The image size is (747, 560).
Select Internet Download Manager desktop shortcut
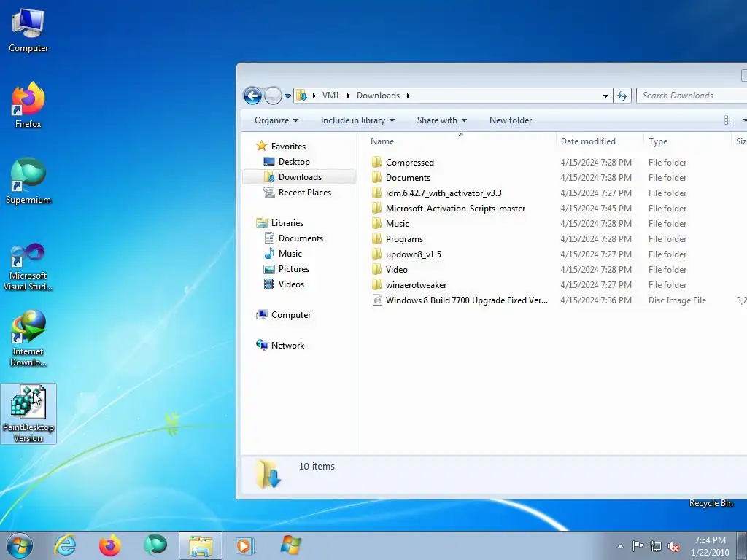tap(28, 338)
